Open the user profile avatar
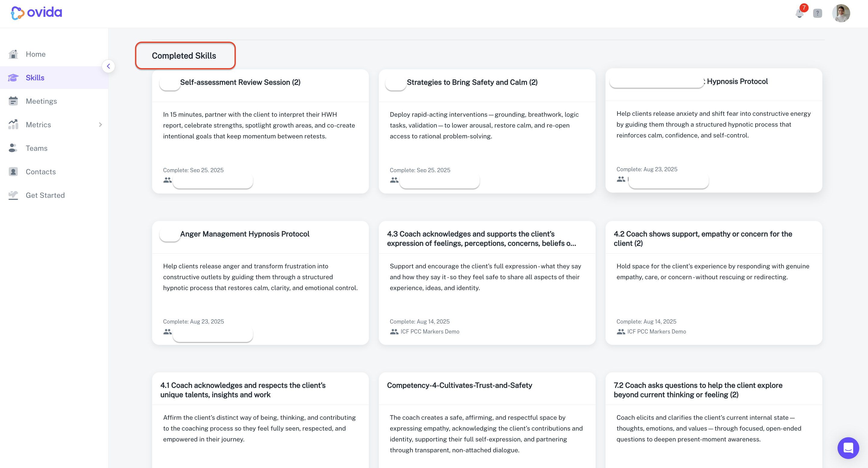 coord(841,13)
